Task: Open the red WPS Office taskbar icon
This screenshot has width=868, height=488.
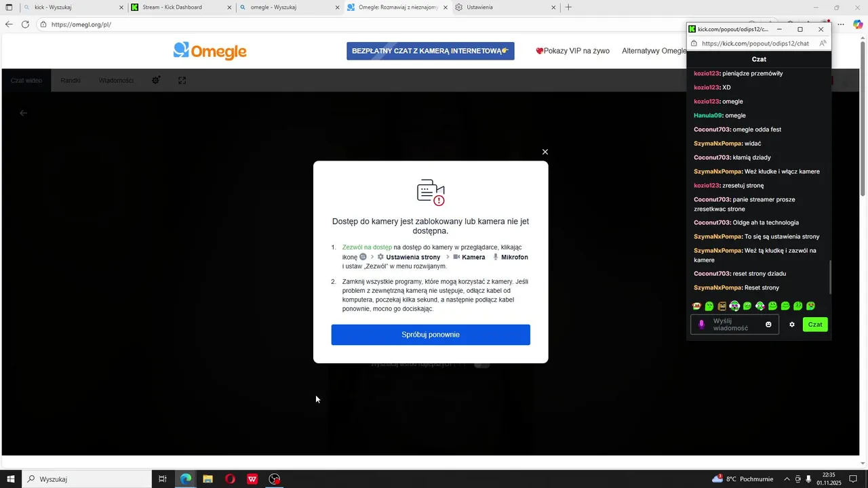Action: click(252, 479)
